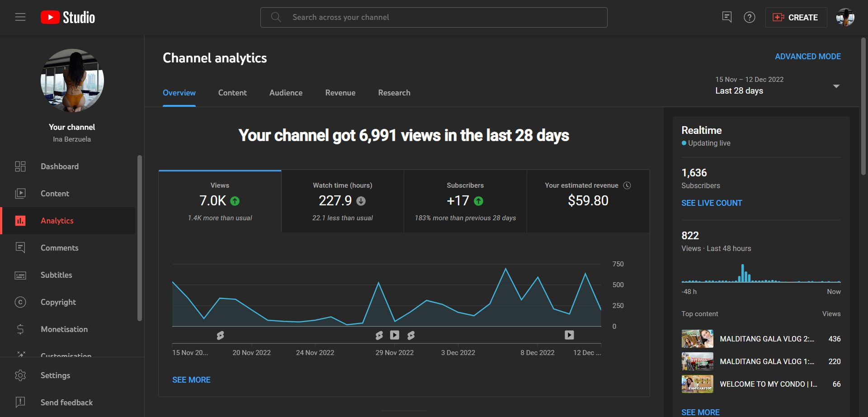Click the ADVANCED MODE link
The image size is (868, 417).
[x=808, y=57]
